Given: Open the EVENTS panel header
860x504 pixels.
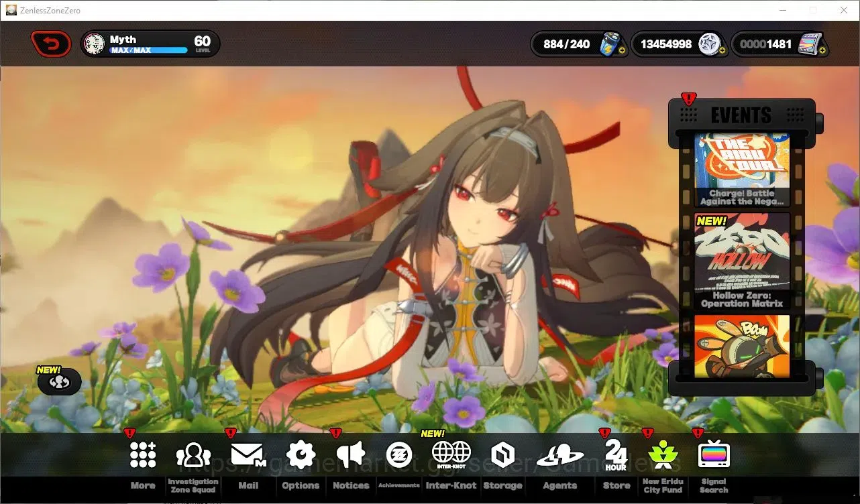Looking at the screenshot, I should point(742,115).
